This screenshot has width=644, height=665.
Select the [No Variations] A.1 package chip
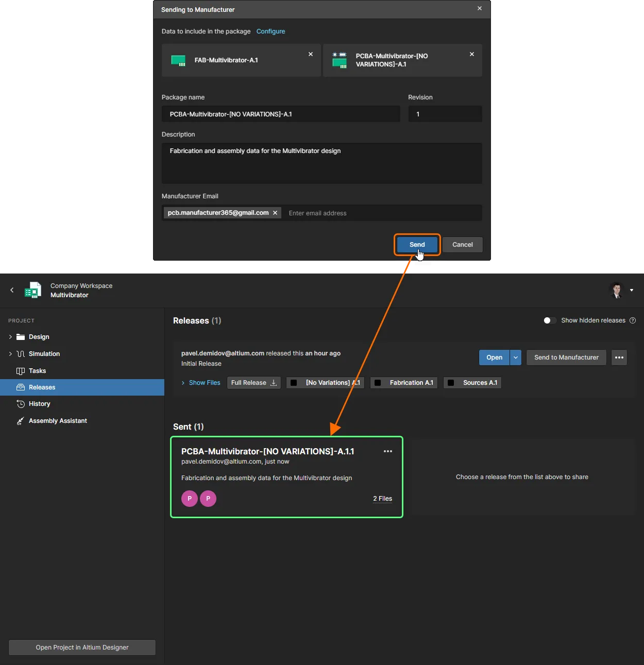coord(325,383)
